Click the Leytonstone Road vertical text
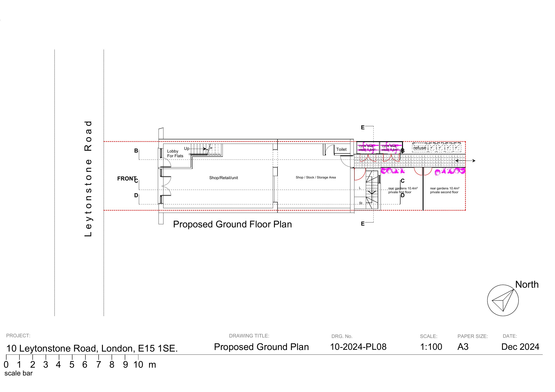This screenshot has width=555, height=392. click(88, 179)
